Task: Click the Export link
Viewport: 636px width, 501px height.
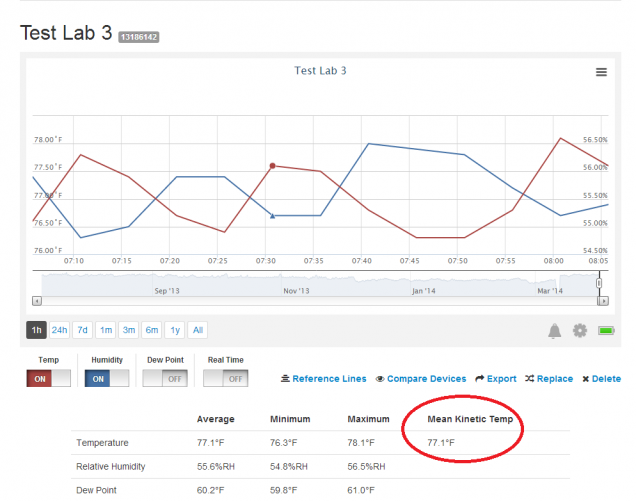Action: pyautogui.click(x=501, y=379)
